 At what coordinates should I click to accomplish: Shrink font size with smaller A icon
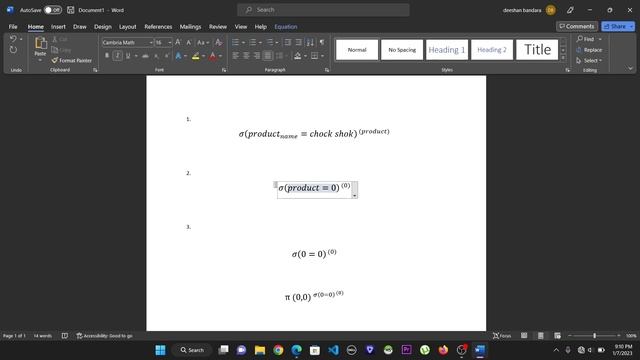[x=189, y=42]
